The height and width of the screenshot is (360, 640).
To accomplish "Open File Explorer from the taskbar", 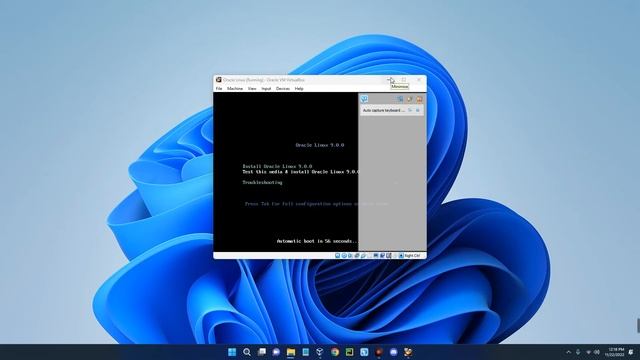I will click(291, 352).
